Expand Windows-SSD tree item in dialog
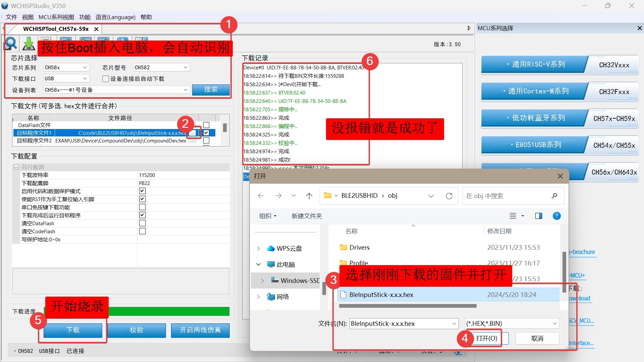Viewport: 644px width, 362px height. coord(262,281)
